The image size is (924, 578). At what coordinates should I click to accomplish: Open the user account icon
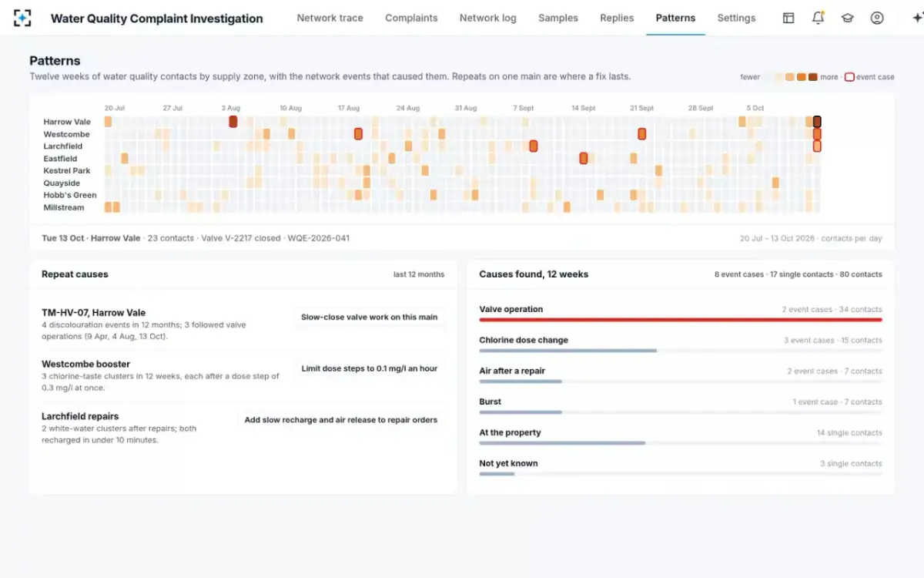coord(877,18)
